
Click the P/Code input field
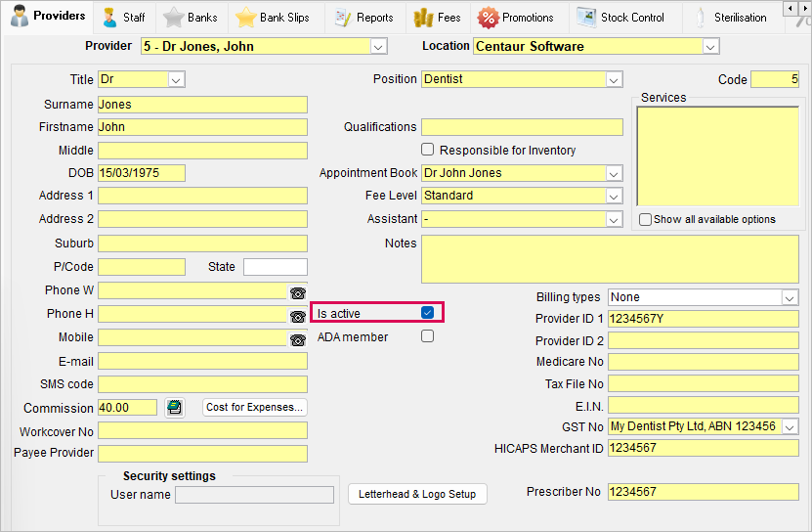[x=142, y=267]
